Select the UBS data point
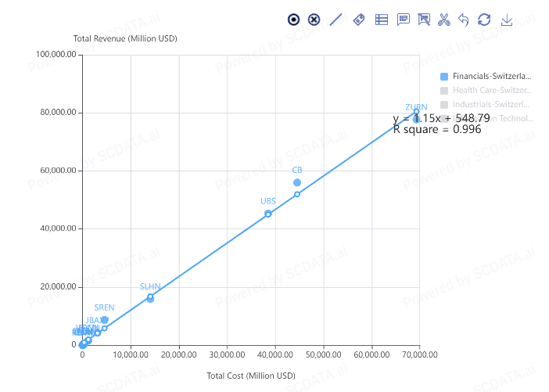This screenshot has height=392, width=549. coord(268,214)
